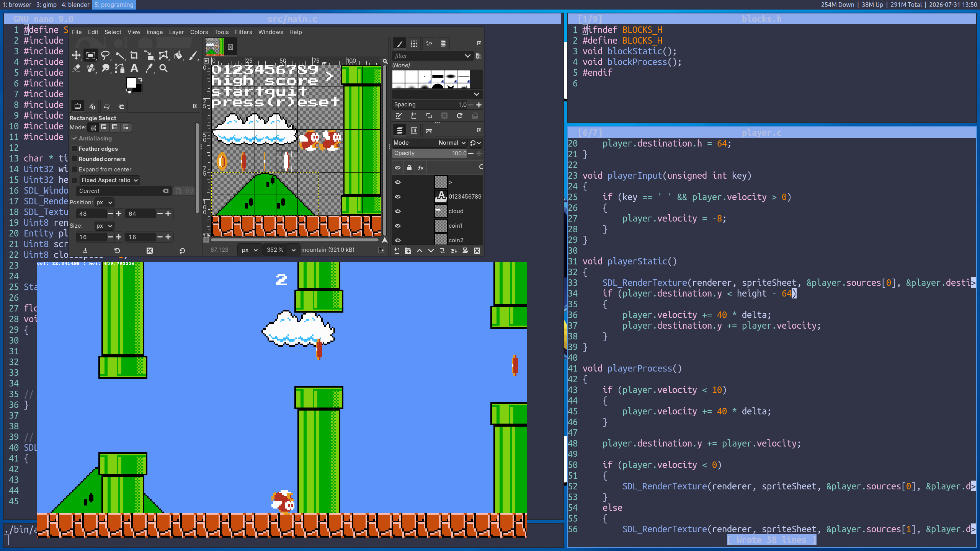
Task: Enable Expand from center option
Action: (x=75, y=170)
